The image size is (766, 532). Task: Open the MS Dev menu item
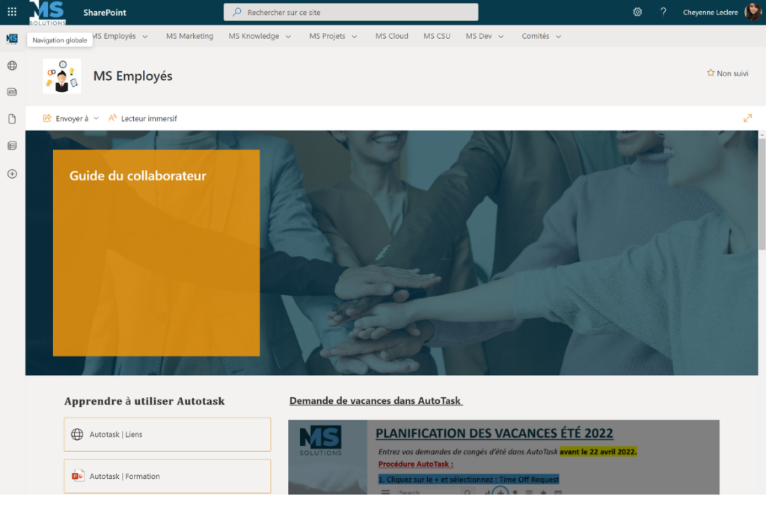[x=479, y=36]
